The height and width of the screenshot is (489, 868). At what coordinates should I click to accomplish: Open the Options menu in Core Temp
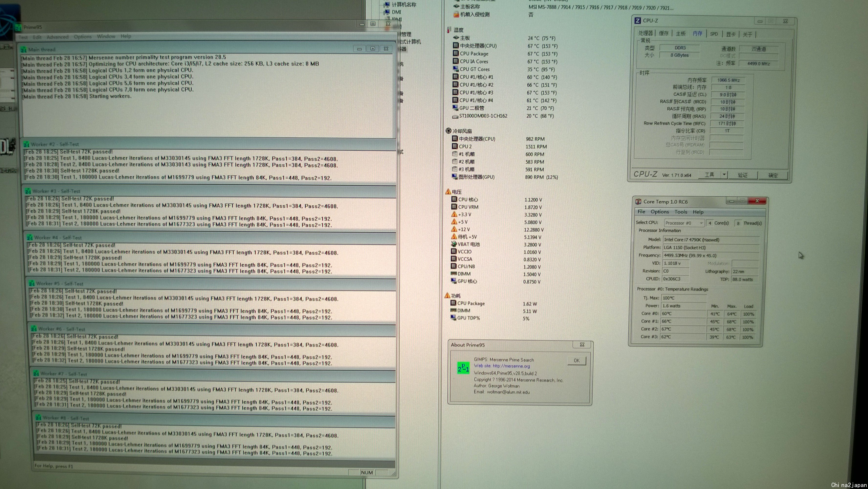[x=659, y=211]
